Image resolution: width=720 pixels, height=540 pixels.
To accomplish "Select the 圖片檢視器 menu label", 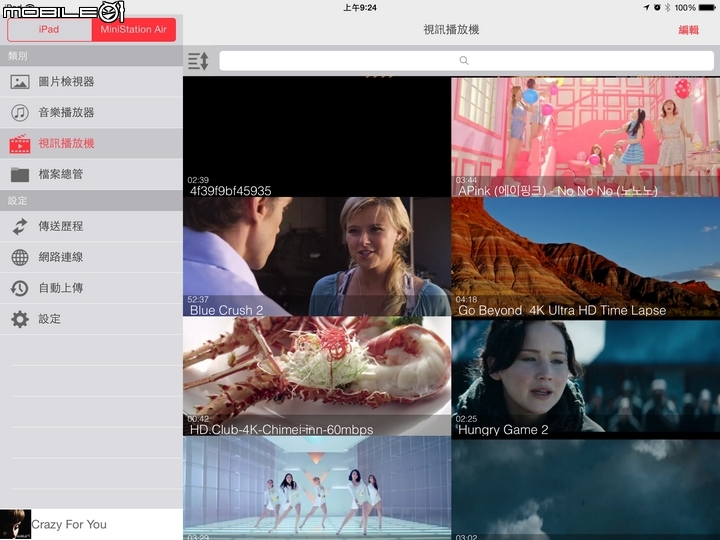I will (x=66, y=82).
